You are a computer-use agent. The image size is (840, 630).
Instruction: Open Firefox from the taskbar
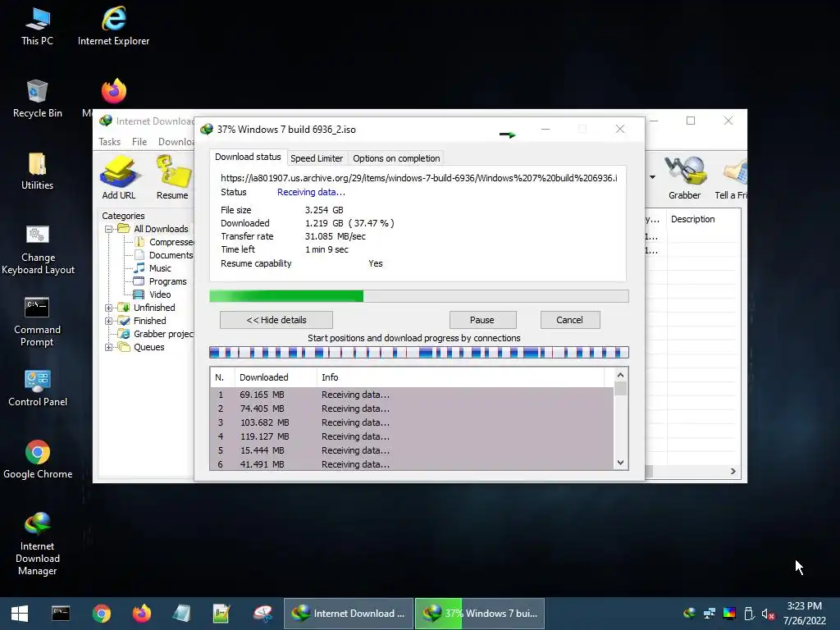click(x=142, y=614)
